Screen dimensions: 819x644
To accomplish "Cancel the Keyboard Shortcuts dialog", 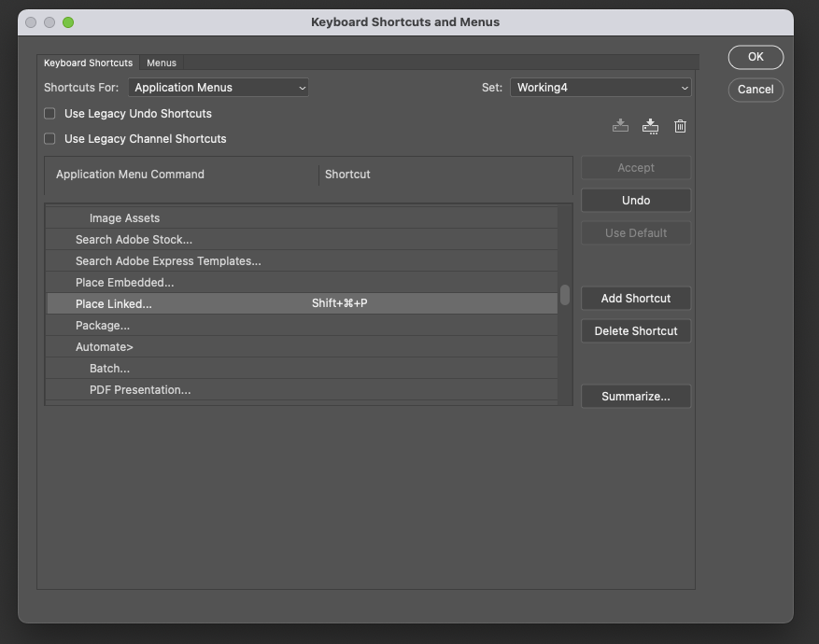I will pos(755,90).
